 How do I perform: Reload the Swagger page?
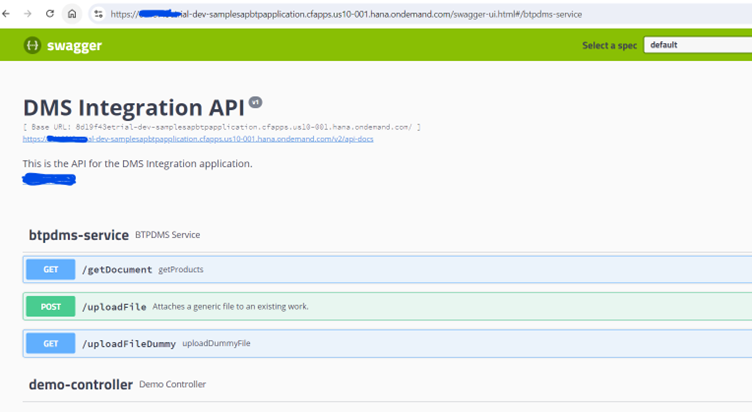pos(50,14)
